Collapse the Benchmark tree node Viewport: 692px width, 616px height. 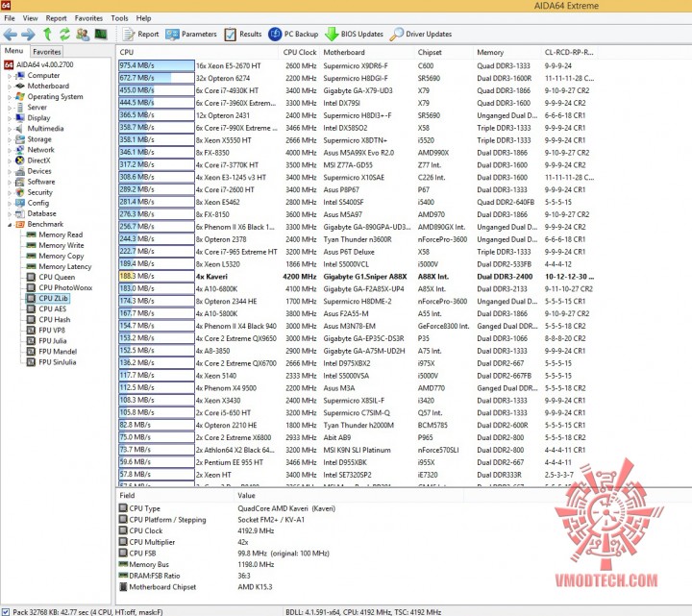[10, 225]
